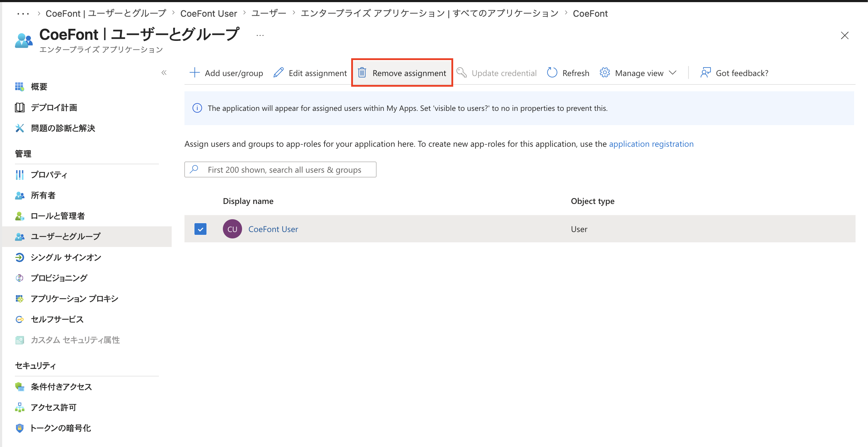Image resolution: width=868 pixels, height=447 pixels.
Task: Collapse the sidebar with double chevron
Action: 164,72
